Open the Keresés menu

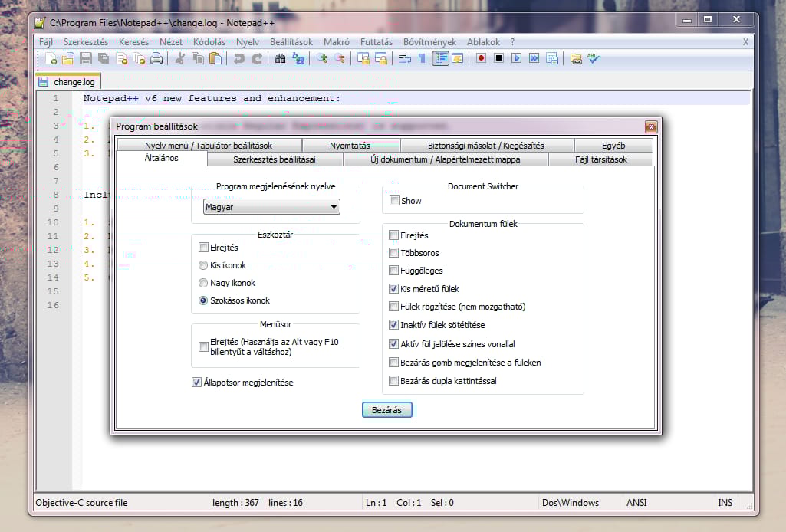(x=134, y=42)
